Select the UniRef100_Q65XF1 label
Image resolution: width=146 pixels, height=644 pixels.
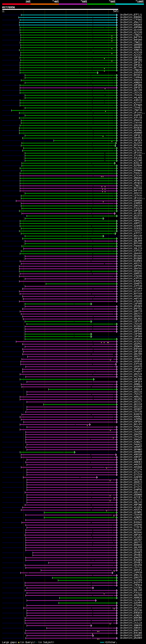click(131, 570)
